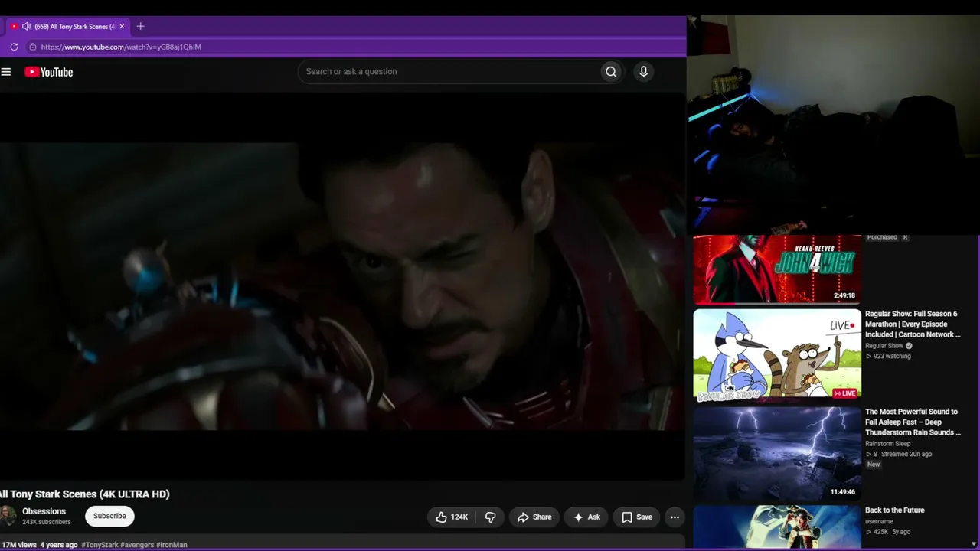This screenshot has width=980, height=551.
Task: Click the video title All Tony Stark Scenes
Action: (85, 494)
